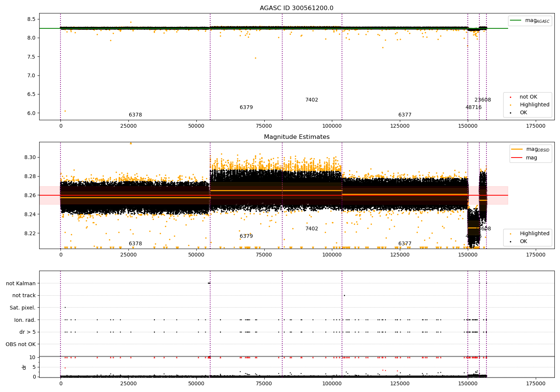Viewport: 560px width, 392px height.
Task: Click the 'OBS not OK' axis label
Action: 21,344
